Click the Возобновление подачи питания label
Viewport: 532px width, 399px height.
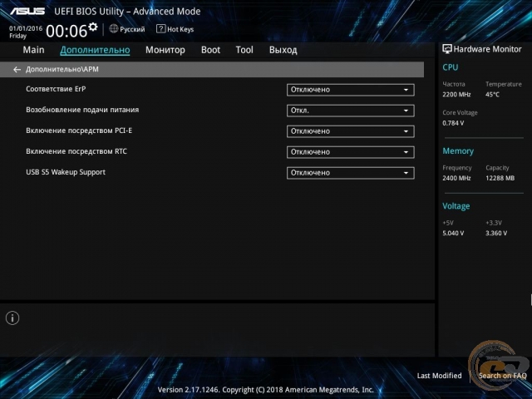[x=82, y=110]
